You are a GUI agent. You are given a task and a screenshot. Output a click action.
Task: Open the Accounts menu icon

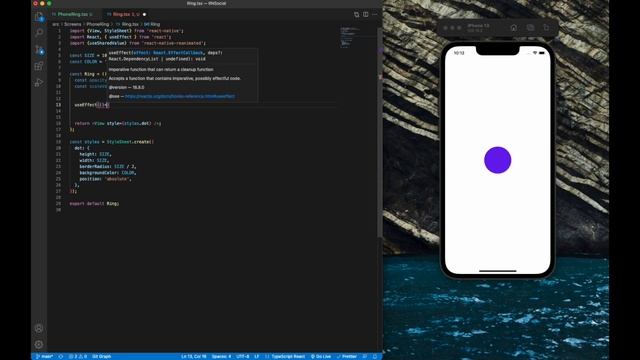pyautogui.click(x=39, y=328)
